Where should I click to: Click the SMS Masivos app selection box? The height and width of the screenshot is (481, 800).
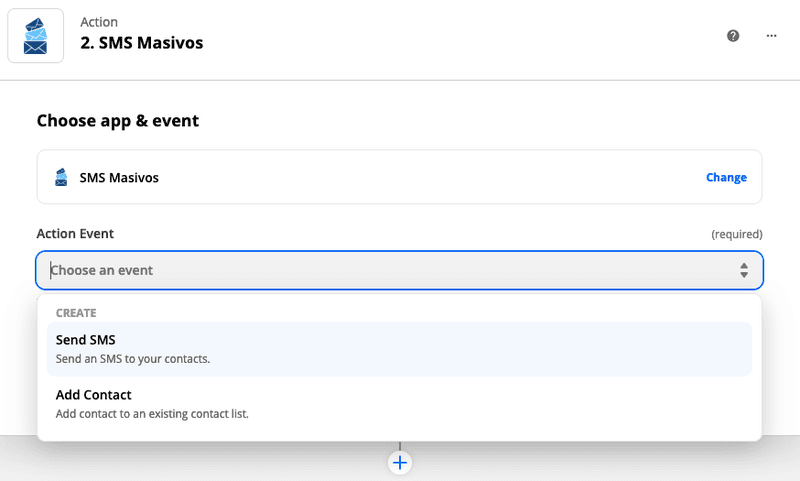(x=399, y=177)
